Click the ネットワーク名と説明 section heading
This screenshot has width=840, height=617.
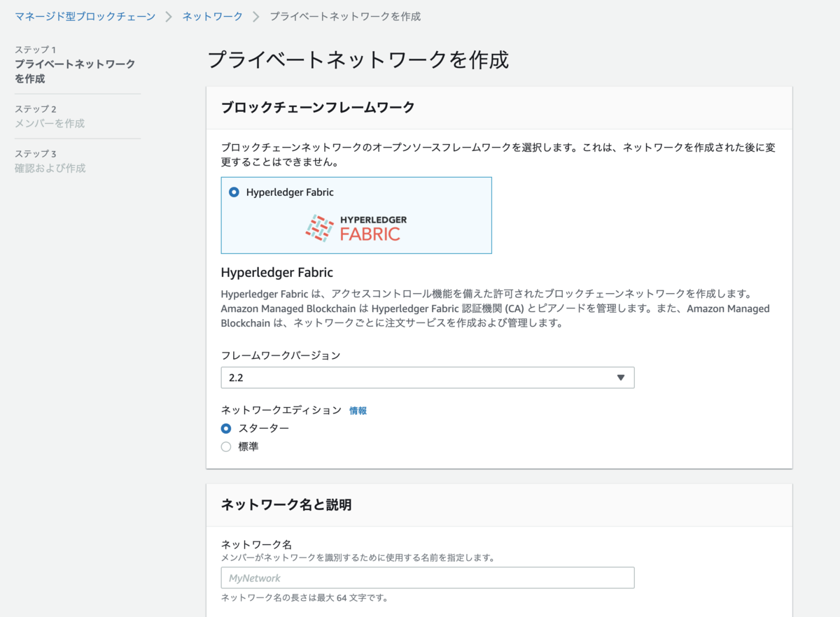(x=286, y=504)
